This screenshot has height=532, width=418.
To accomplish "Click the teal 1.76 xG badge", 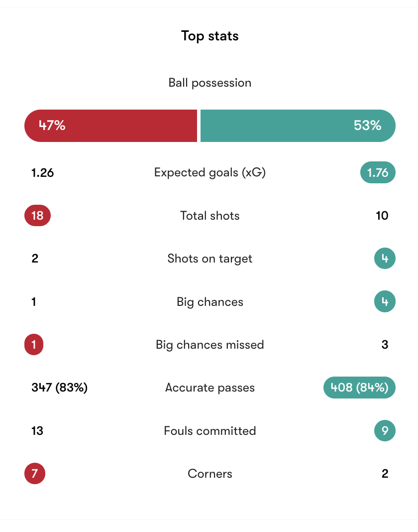I will (377, 172).
